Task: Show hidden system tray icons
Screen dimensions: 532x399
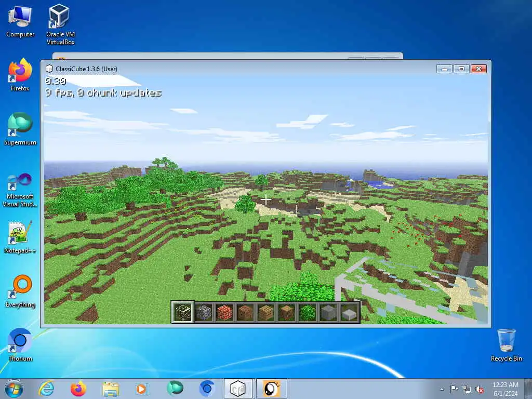Action: [442, 389]
